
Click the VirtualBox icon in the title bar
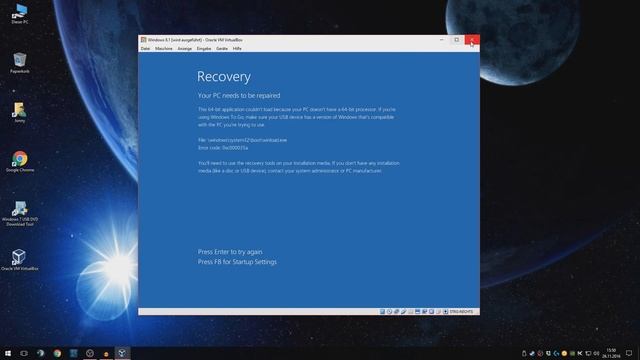[x=144, y=40]
